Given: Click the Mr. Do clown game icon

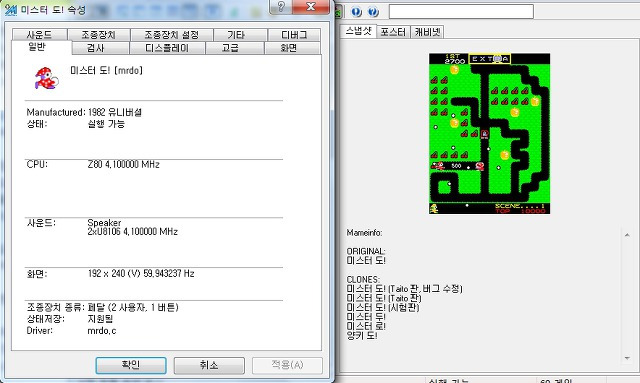Looking at the screenshot, I should point(47,78).
